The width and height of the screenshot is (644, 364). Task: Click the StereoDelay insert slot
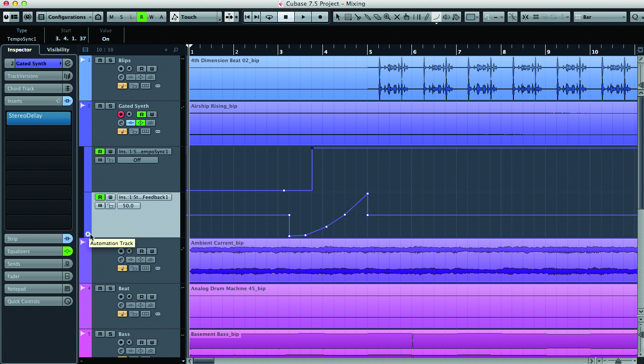click(x=38, y=118)
